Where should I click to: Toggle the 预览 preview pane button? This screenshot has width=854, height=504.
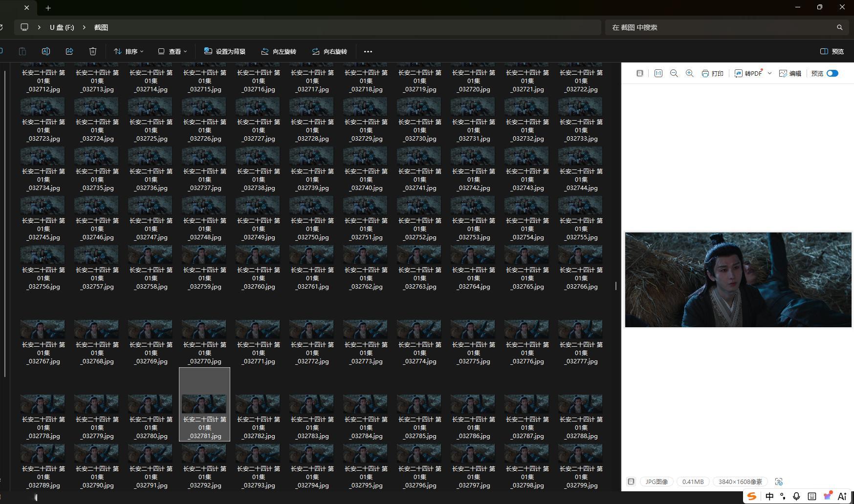click(832, 51)
